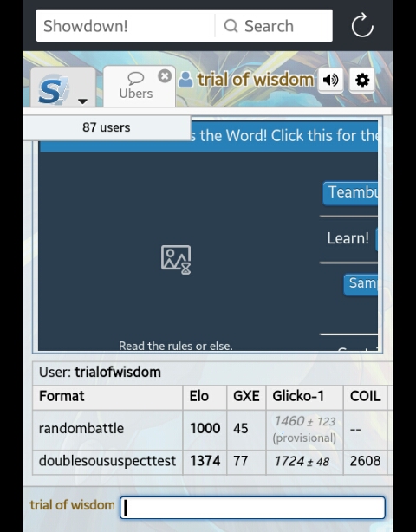The width and height of the screenshot is (416, 532).
Task: Click the Read the rules text
Action: pos(175,346)
